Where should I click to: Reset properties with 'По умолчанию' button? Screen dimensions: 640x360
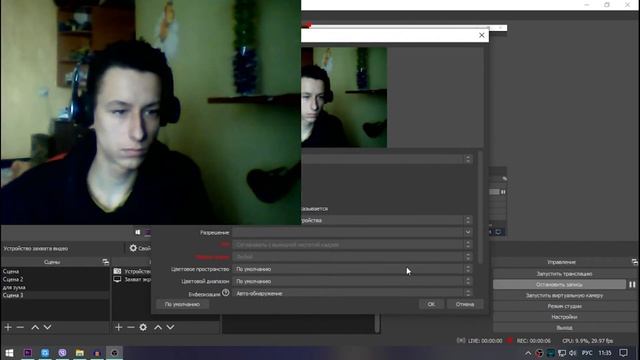[182, 304]
